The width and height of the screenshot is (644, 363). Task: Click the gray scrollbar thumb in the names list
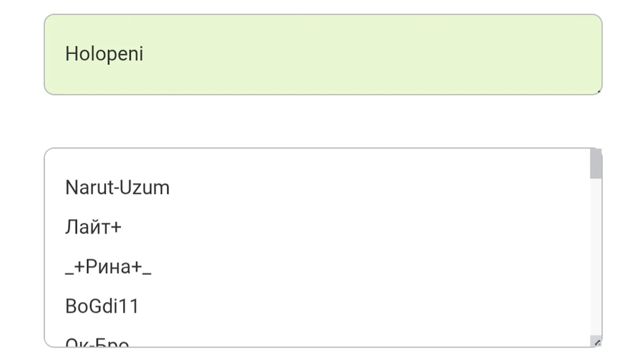(596, 163)
